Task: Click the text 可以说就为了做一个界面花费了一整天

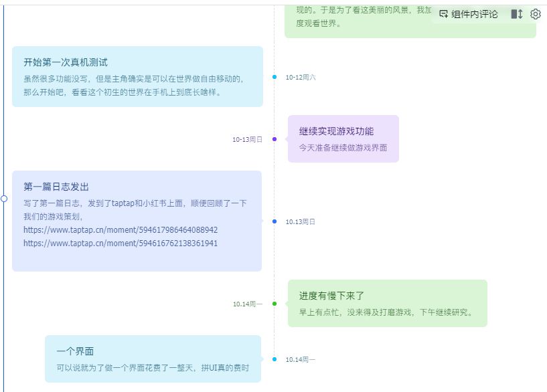Action: 125,368
